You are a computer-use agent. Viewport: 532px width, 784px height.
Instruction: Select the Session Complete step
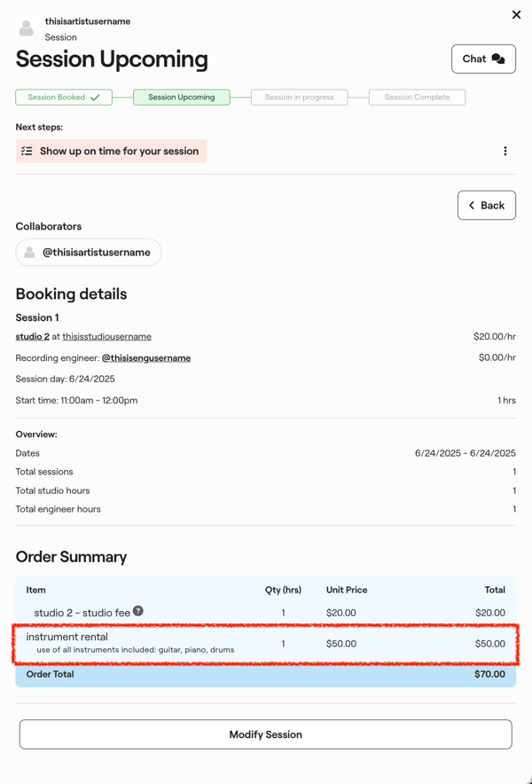[x=417, y=98]
